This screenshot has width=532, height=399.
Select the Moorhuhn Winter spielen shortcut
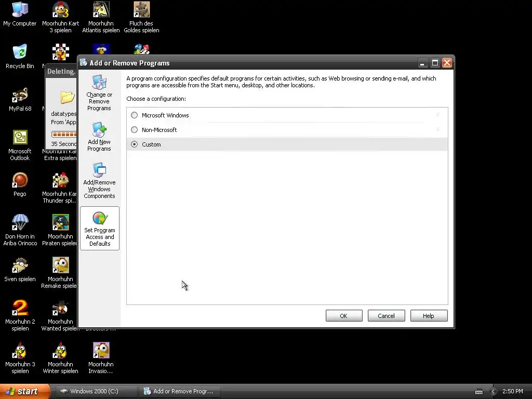tap(60, 358)
